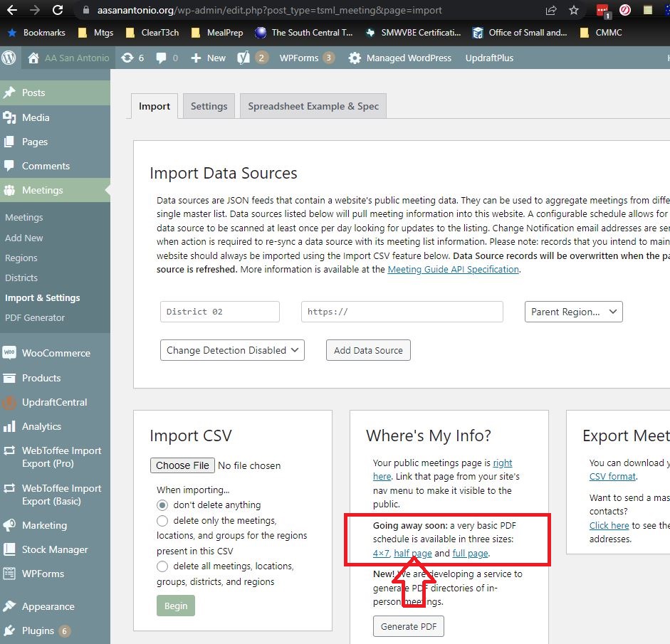670x644 pixels.
Task: Click the browser forward arrow
Action: click(35, 10)
